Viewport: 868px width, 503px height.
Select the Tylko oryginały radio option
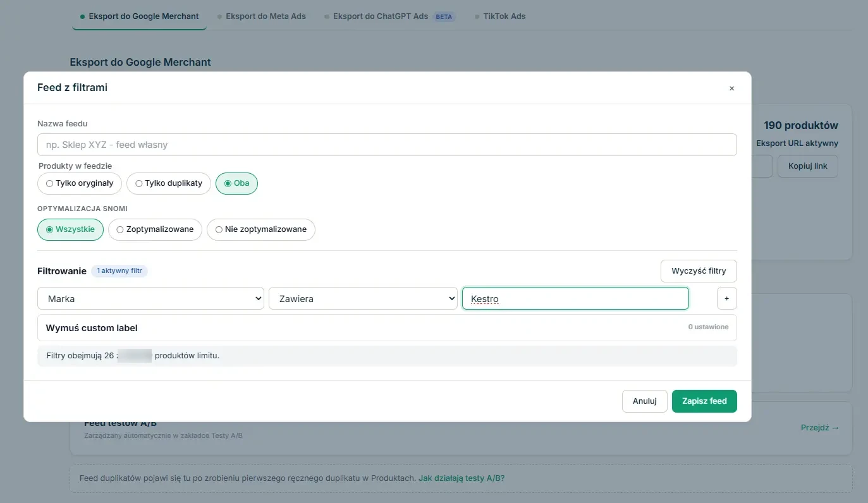tap(80, 183)
